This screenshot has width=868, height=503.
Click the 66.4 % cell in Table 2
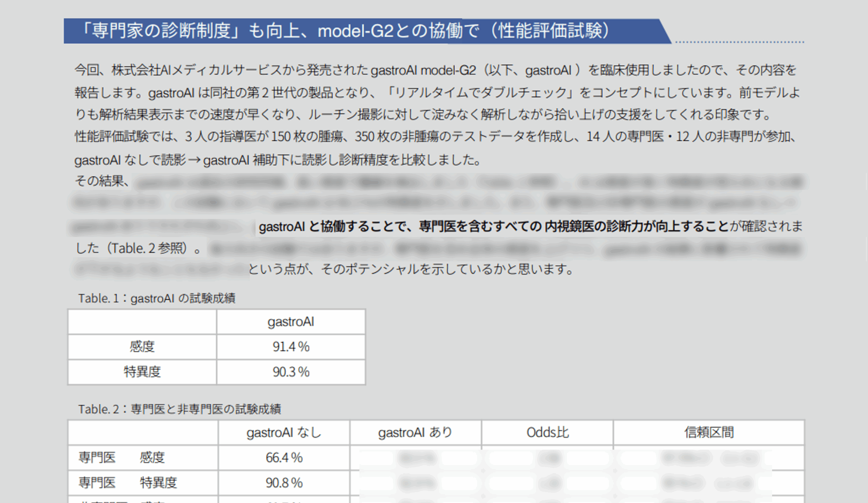284,458
